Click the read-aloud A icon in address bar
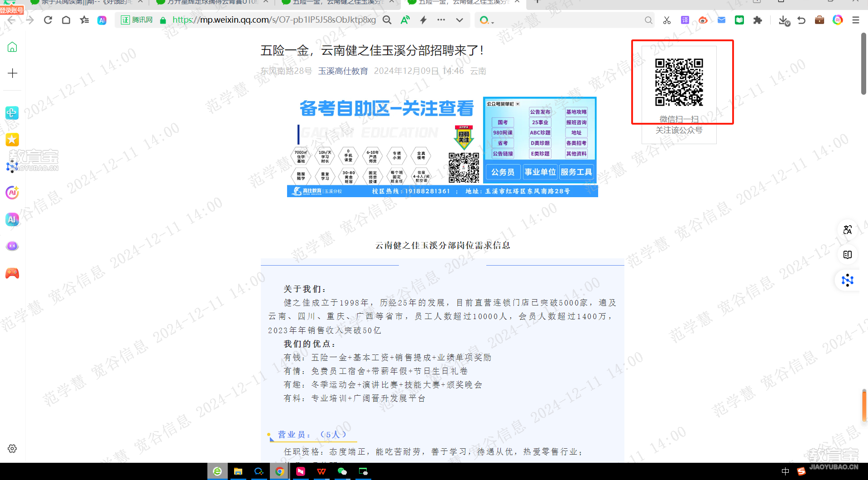868x480 pixels. point(405,20)
